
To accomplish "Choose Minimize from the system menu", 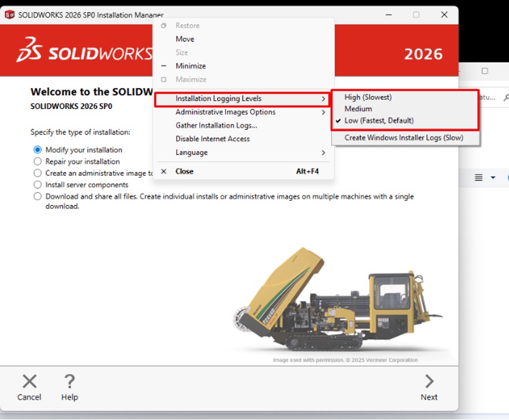I will (242, 66).
